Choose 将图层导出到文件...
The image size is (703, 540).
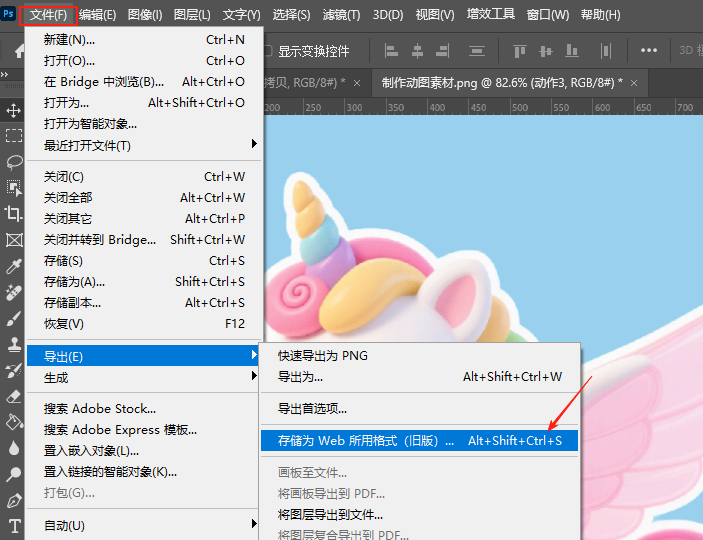419,514
